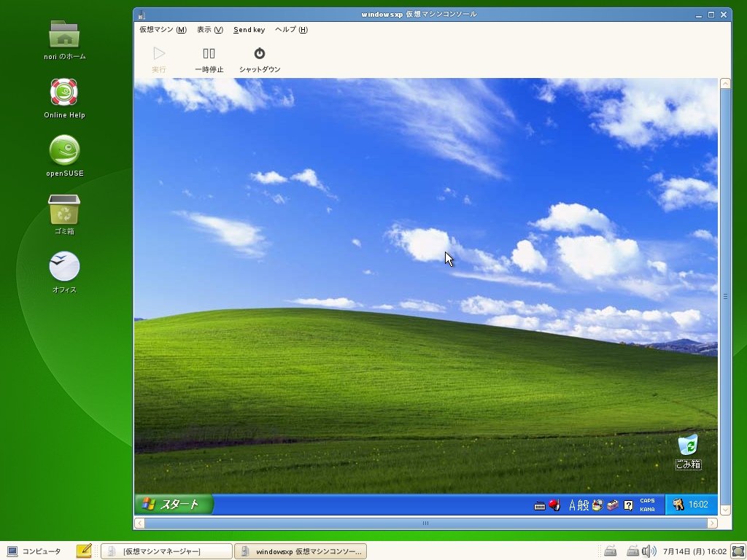Open the 表示 (V) menu

[209, 29]
